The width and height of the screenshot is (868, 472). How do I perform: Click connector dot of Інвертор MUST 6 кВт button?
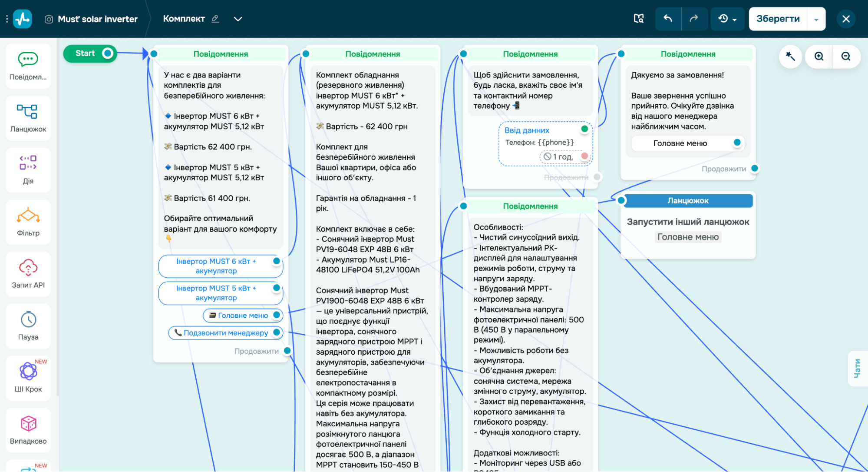point(277,261)
